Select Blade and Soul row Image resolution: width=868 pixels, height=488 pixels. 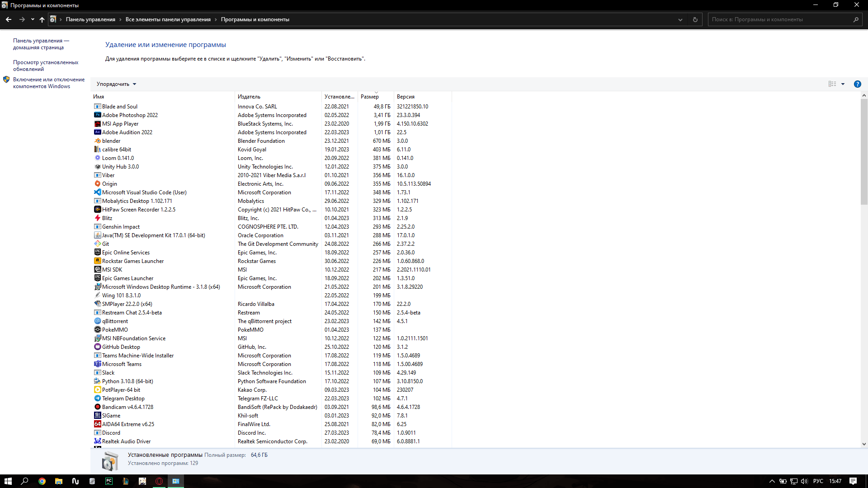pyautogui.click(x=271, y=107)
